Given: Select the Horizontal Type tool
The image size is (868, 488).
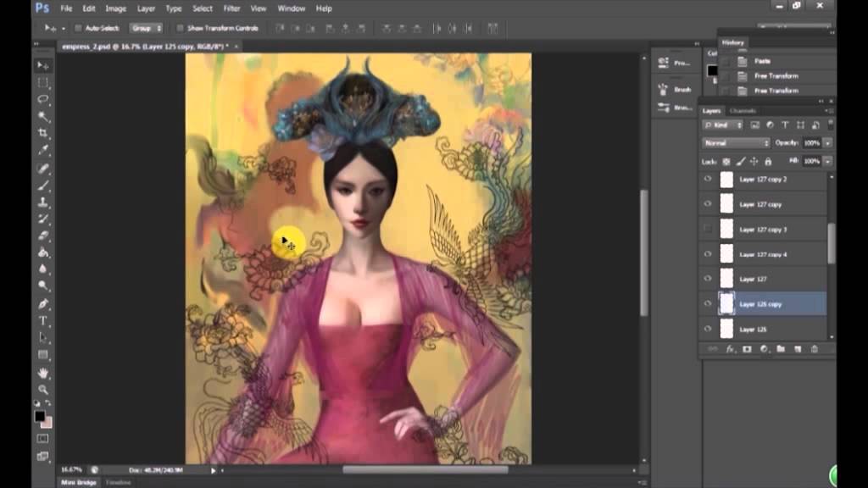Looking at the screenshot, I should coord(43,321).
